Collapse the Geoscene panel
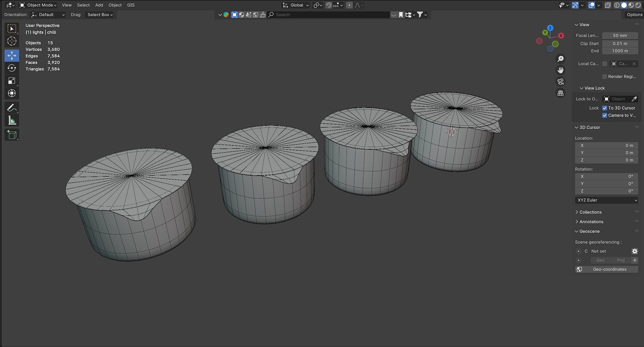 587,231
